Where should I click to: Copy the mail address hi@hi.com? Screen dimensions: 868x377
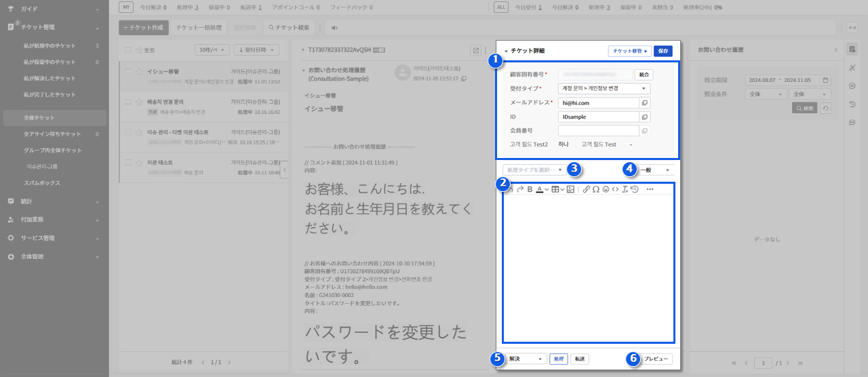click(645, 102)
